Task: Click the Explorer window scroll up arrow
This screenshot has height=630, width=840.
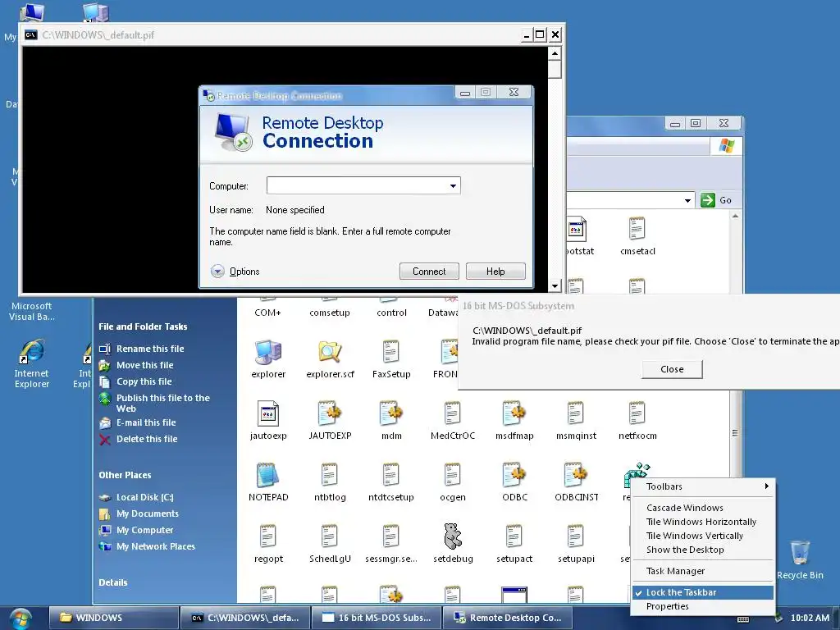Action: click(735, 217)
